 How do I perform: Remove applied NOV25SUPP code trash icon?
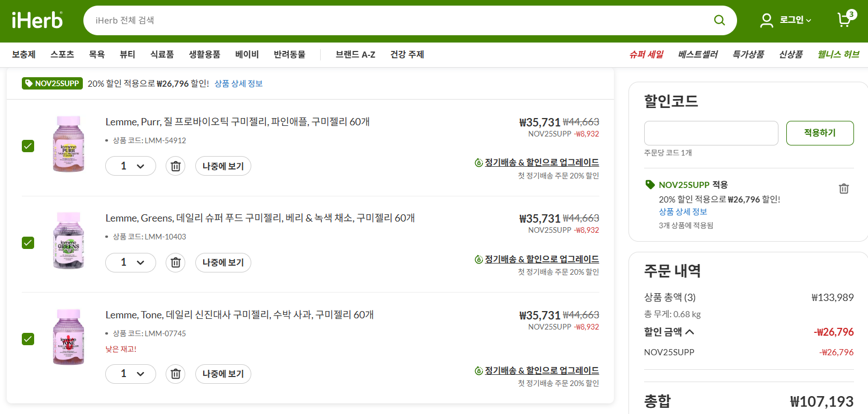pos(843,189)
